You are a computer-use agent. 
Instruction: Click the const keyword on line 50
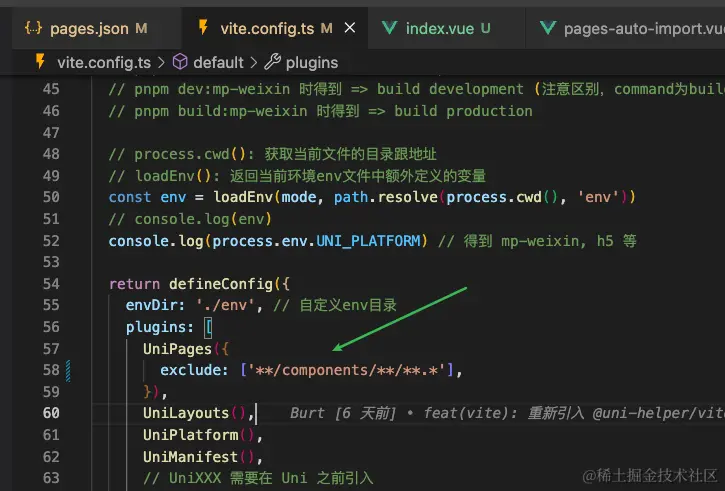point(130,197)
